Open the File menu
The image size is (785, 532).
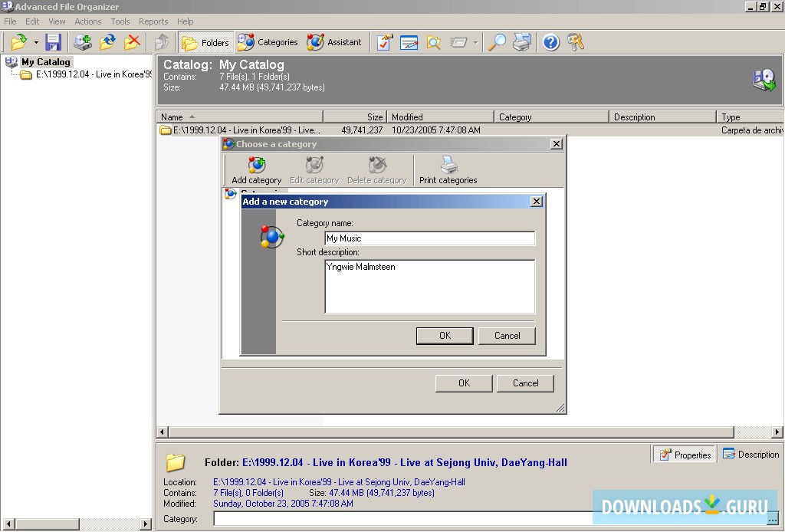[x=10, y=21]
